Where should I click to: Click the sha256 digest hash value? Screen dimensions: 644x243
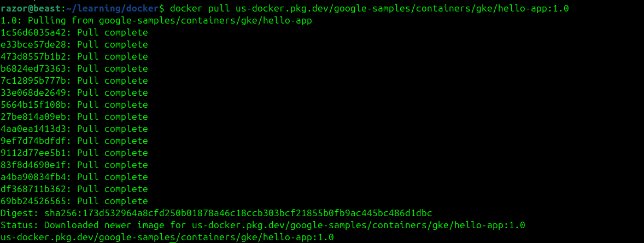[x=238, y=213]
